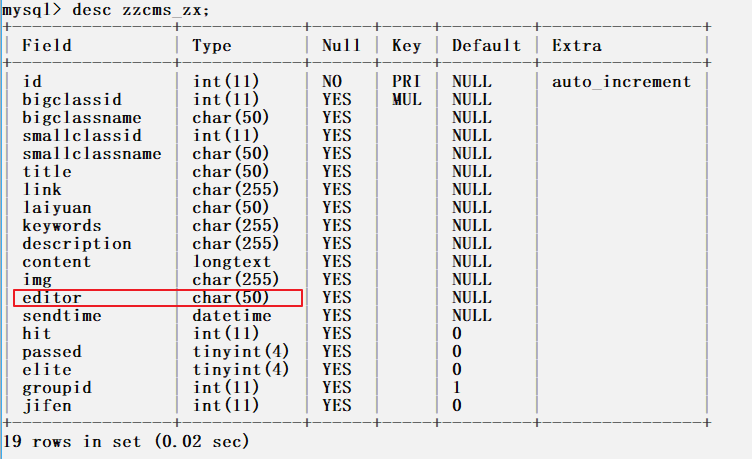
Task: Click the 'desc zzcms_zx;' command text
Action: pyautogui.click(x=141, y=10)
